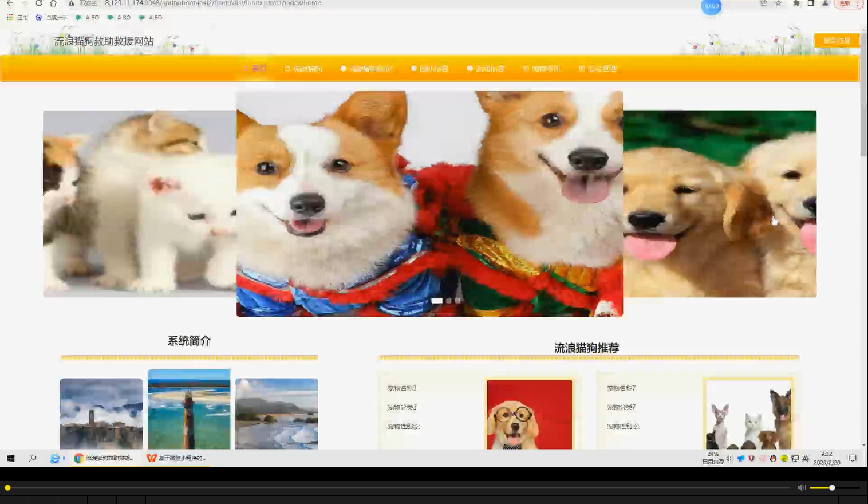Switch to the third slideshow dot
The image size is (868, 504).
pyautogui.click(x=456, y=300)
